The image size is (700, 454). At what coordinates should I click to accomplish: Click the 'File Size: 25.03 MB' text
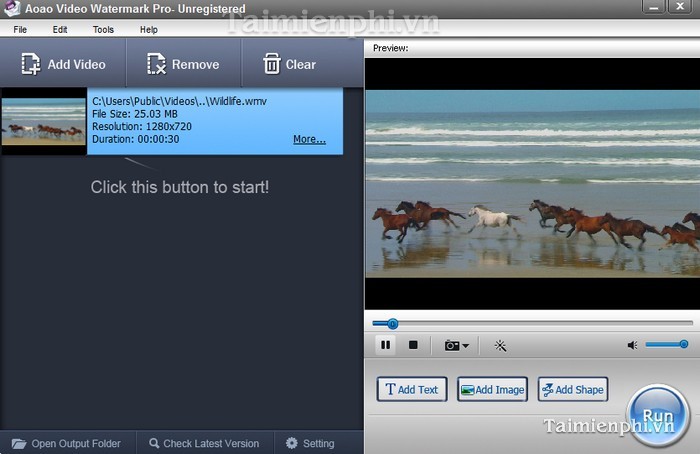(134, 114)
